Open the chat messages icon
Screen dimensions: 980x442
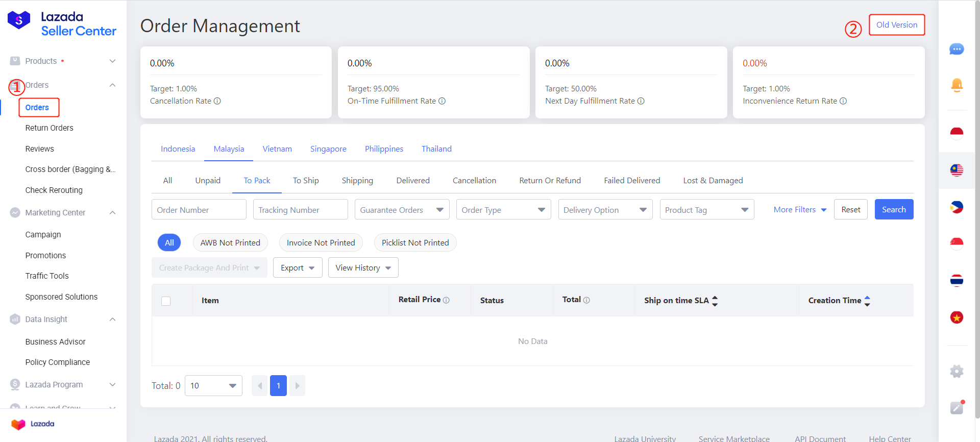click(x=957, y=49)
